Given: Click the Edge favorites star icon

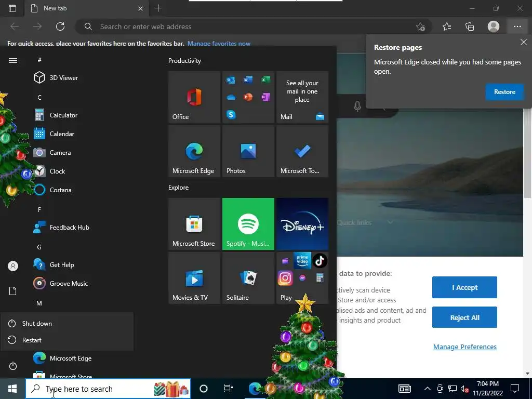Looking at the screenshot, I should tap(447, 26).
